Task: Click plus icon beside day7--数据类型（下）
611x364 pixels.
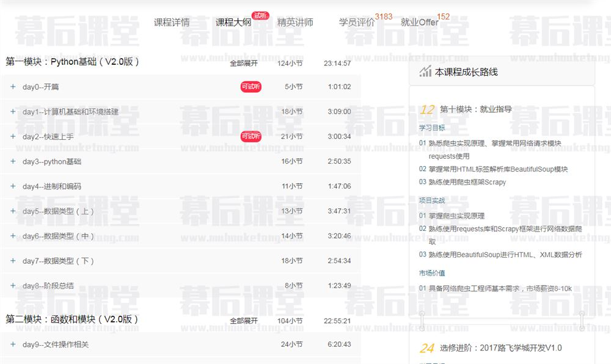Action: coord(13,261)
